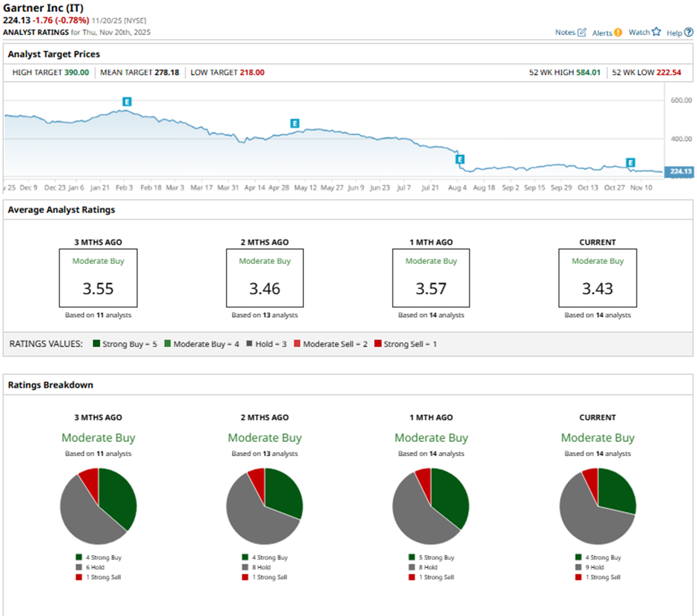Screen dimensions: 697x616
Task: Click the orange Alerts exclamation icon
Action: [618, 33]
